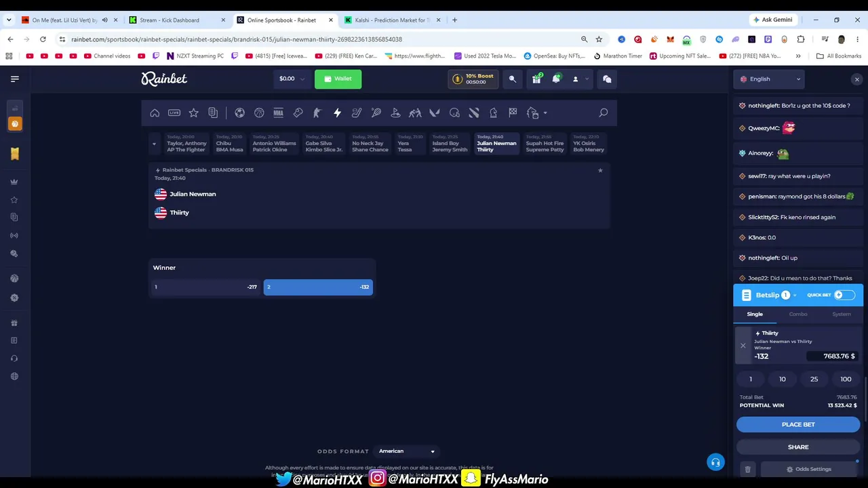This screenshot has height=488, width=868.
Task: Edit the 7683.76 $ stake field
Action: tap(832, 357)
